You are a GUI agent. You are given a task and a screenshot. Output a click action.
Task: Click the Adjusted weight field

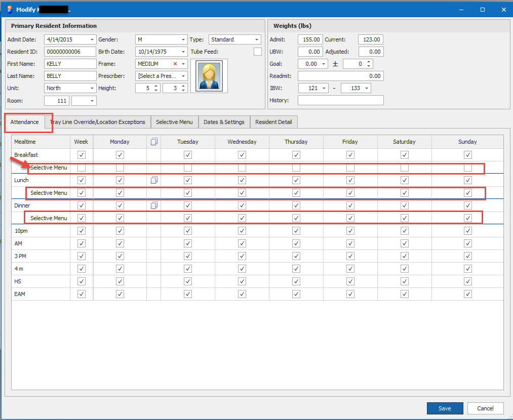coord(371,52)
